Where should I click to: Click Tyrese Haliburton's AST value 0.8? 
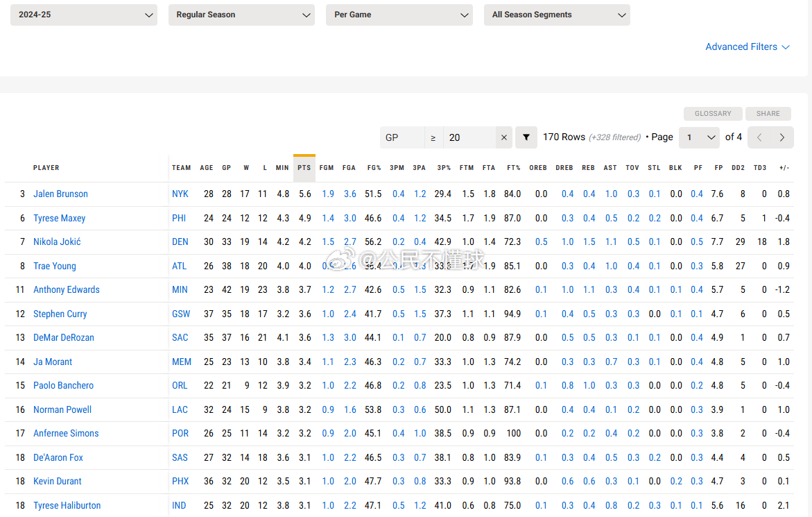tap(611, 506)
